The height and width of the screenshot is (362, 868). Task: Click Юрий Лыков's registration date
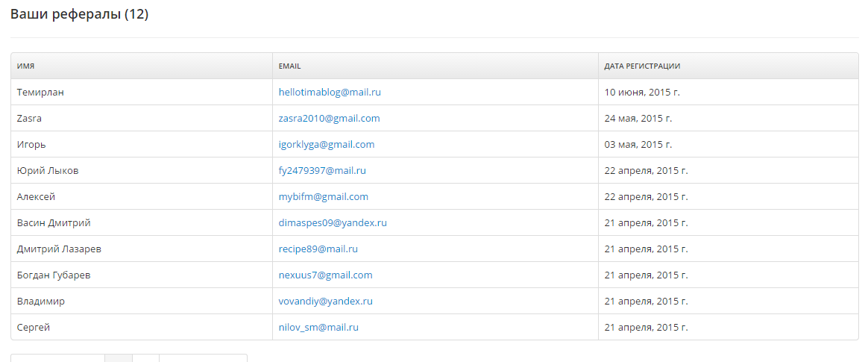[646, 170]
